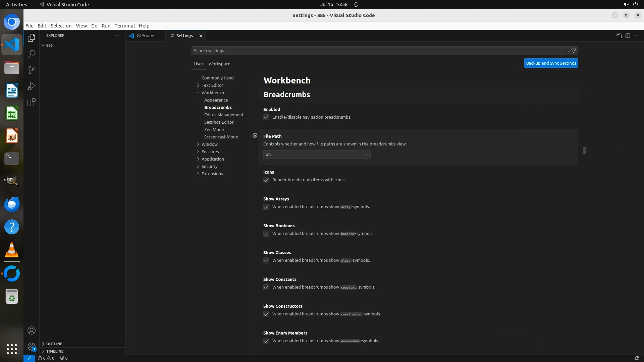
Task: Toggle the Show Arrays checkbox
Action: click(x=266, y=207)
